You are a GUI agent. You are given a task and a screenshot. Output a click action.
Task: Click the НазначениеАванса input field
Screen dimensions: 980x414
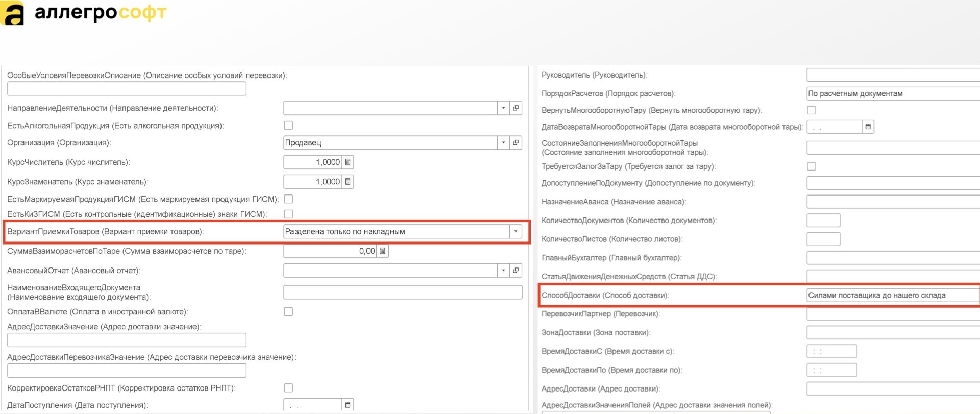tap(893, 202)
